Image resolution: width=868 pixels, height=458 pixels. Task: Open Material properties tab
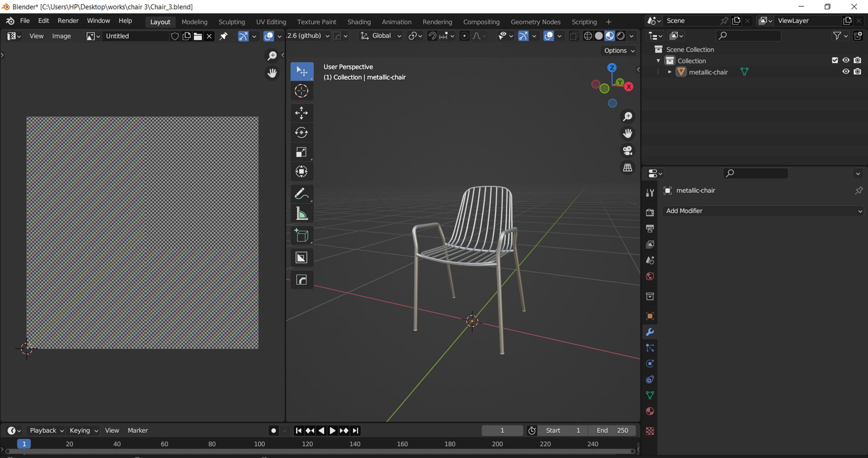(650, 411)
